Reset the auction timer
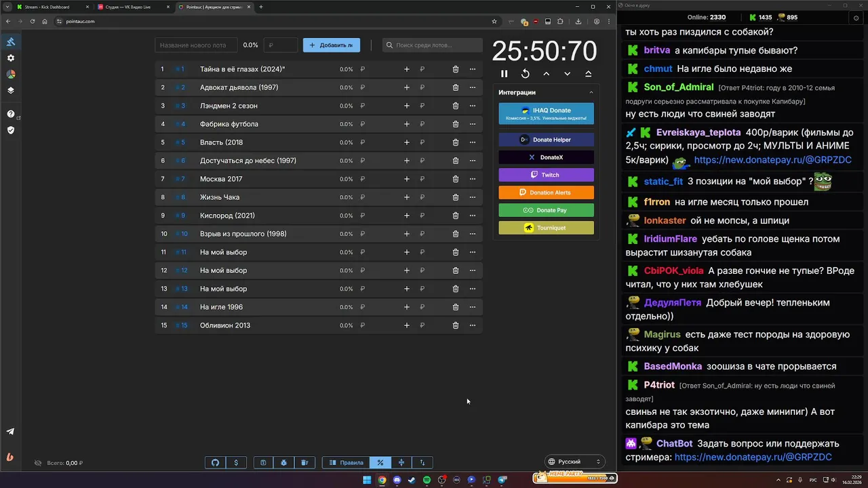 coord(525,74)
